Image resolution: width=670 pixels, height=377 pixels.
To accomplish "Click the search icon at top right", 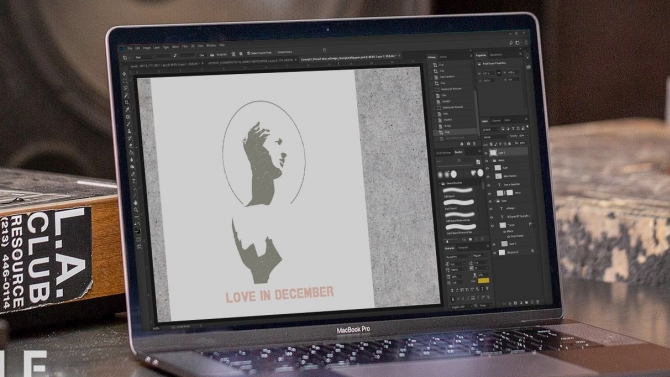I will tap(511, 43).
